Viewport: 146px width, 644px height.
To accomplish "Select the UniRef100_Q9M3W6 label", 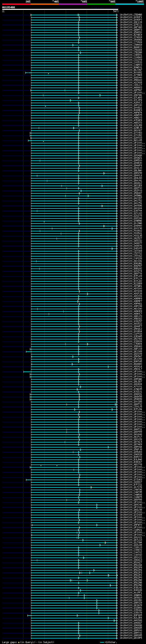I will pos(131,379).
